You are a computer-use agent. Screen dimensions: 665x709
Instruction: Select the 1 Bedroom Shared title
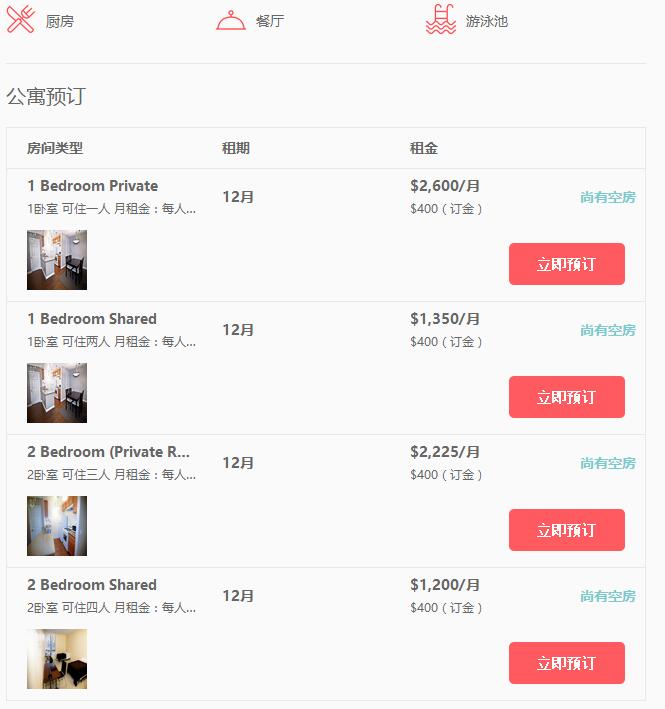pyautogui.click(x=92, y=319)
